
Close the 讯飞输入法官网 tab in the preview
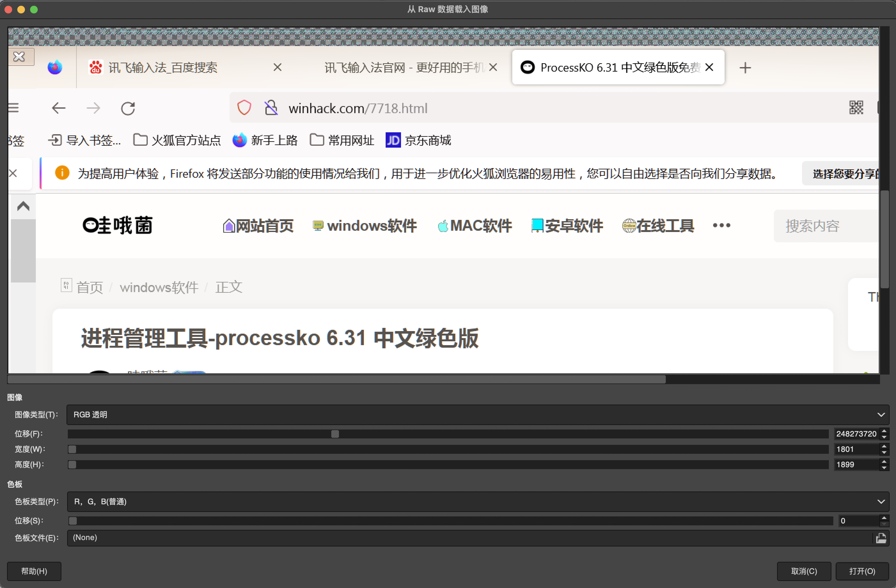click(493, 67)
